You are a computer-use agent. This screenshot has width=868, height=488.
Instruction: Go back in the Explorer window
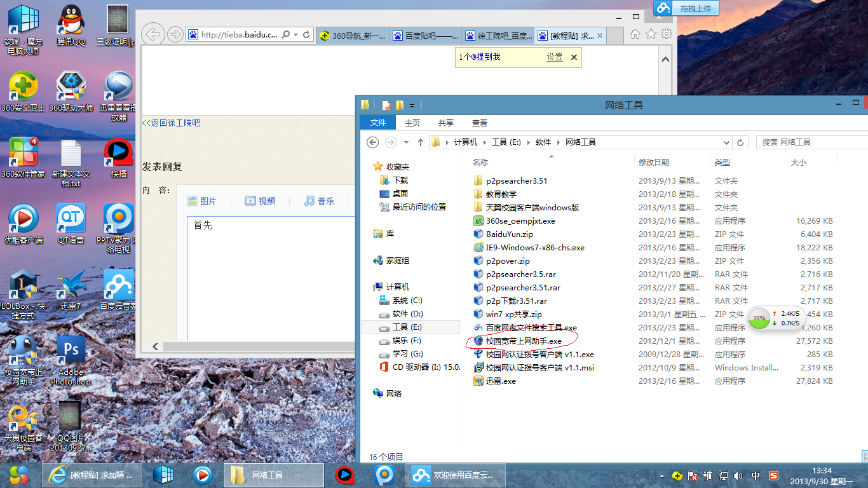(373, 142)
